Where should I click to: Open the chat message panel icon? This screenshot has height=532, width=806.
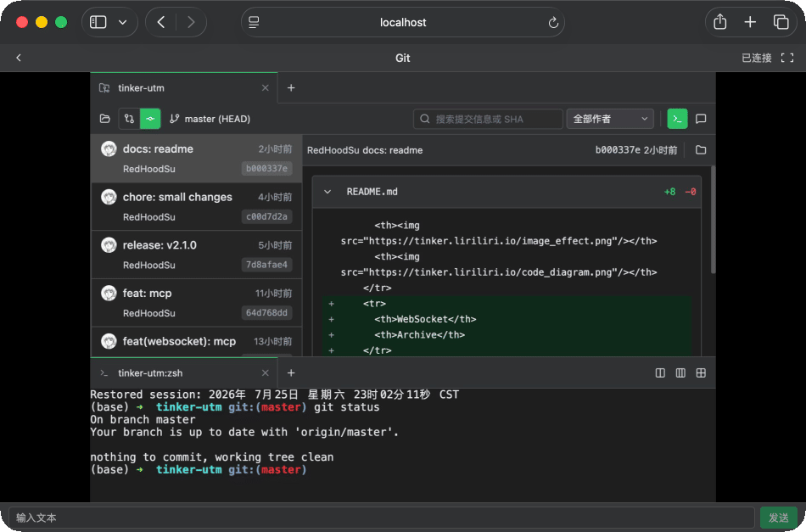click(701, 119)
